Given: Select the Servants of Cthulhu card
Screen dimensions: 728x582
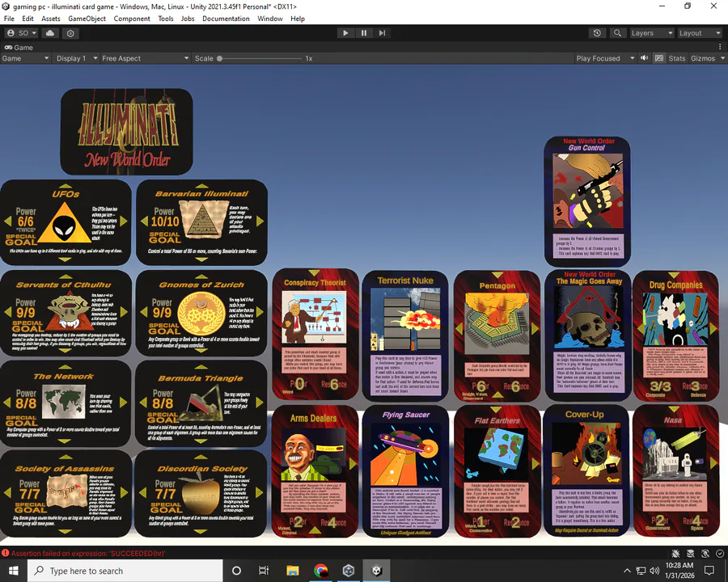Looking at the screenshot, I should [x=66, y=314].
